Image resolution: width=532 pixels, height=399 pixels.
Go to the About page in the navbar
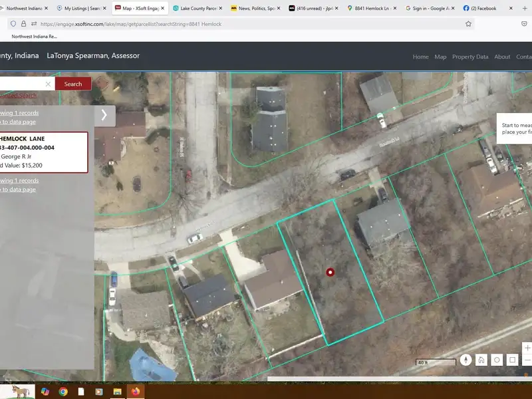(x=502, y=57)
